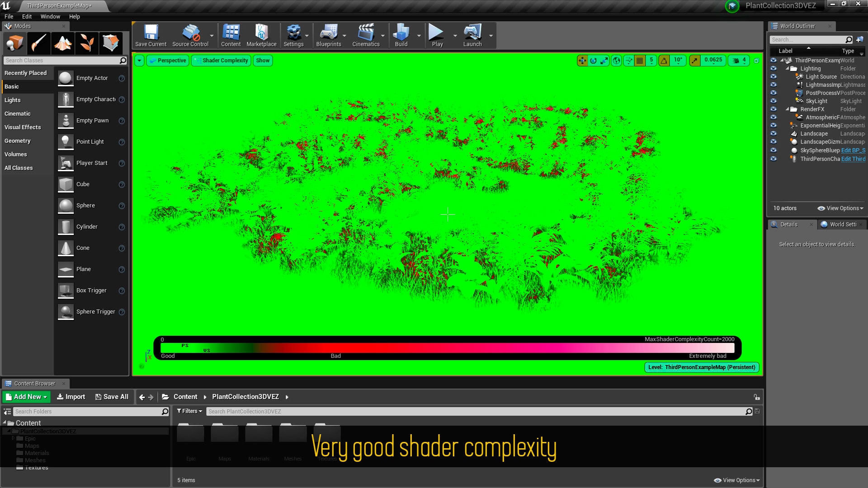Click the Import button
Screen dimensions: 868x488
click(71, 397)
